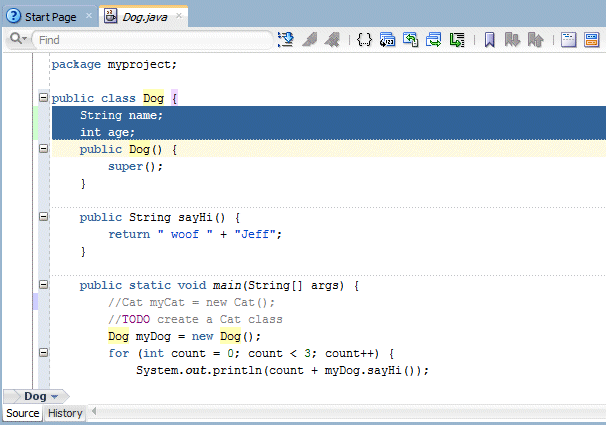Click the 'myDog' variable declaration
Screen dimensions: 606x425
pyautogui.click(x=153, y=337)
